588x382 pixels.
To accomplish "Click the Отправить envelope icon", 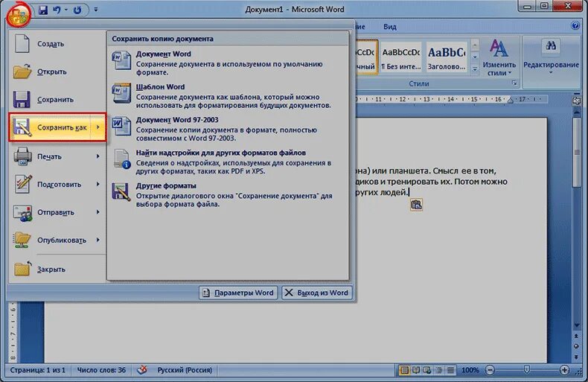I will (22, 212).
